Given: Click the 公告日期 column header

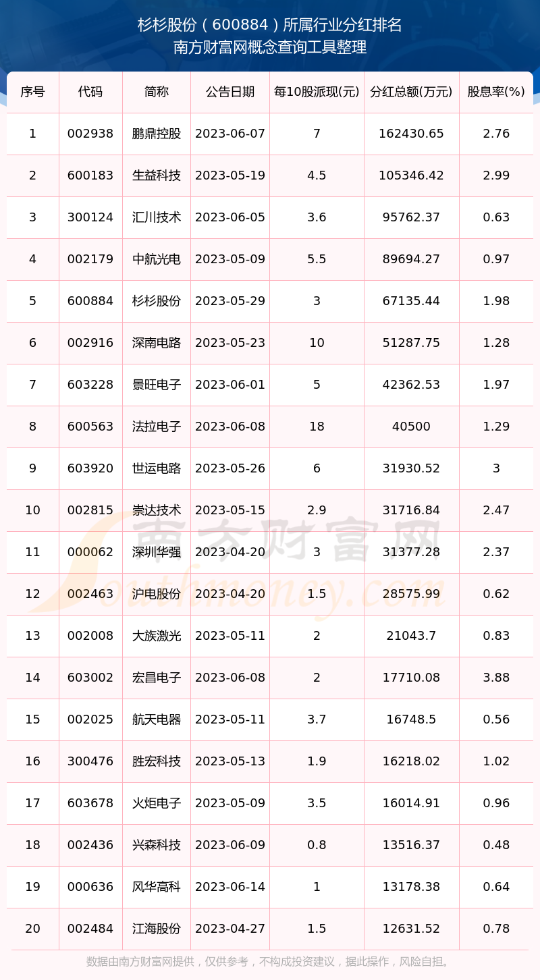Looking at the screenshot, I should pyautogui.click(x=230, y=92).
